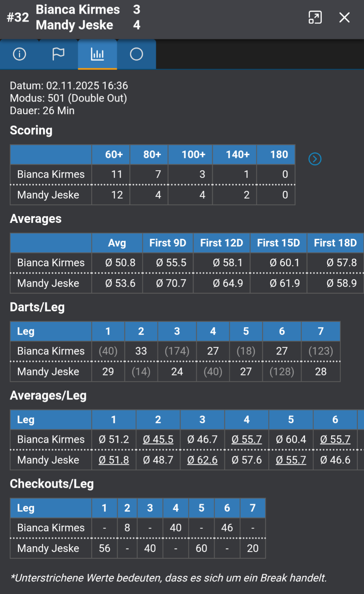Click Mandy Jeske checkout 56 in leg 1
Screen dimensions: 364x594
click(x=104, y=548)
